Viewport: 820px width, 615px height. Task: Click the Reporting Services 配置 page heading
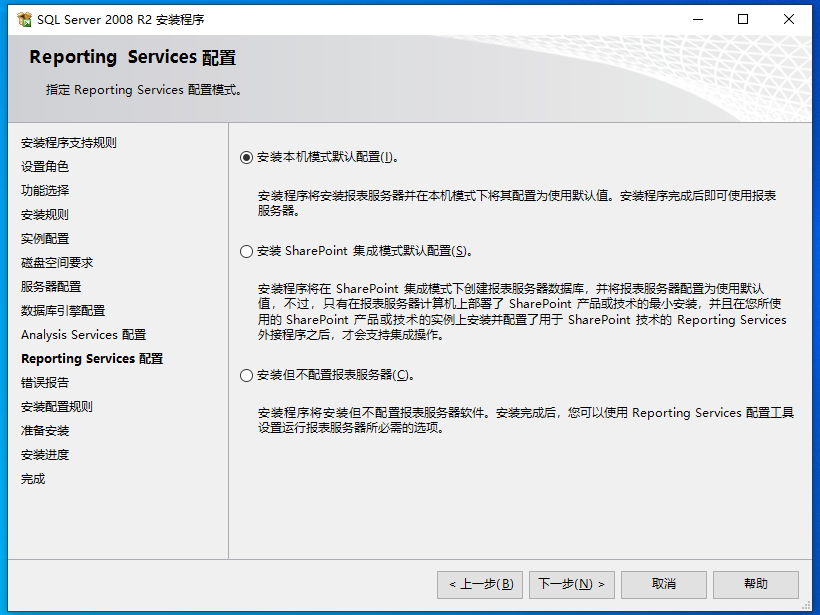click(132, 57)
